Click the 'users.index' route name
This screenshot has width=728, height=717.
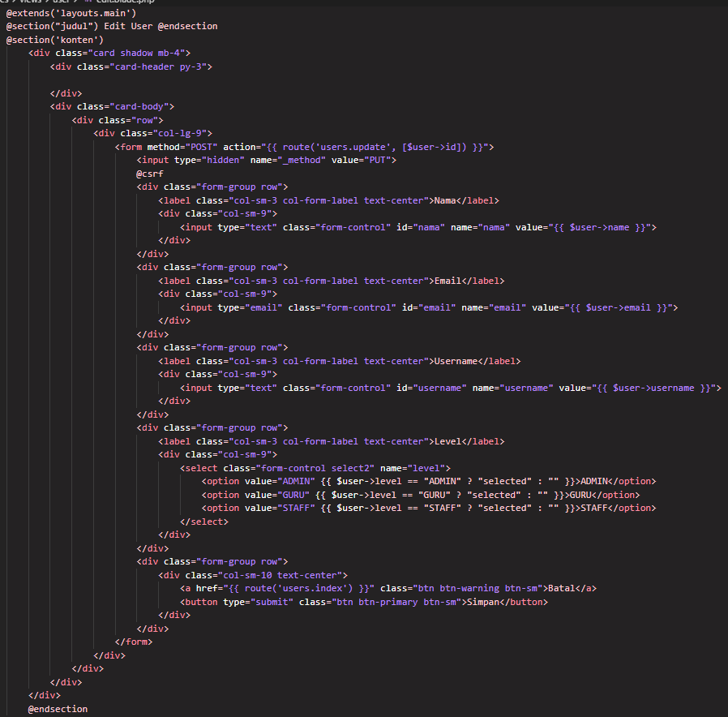[x=312, y=589]
